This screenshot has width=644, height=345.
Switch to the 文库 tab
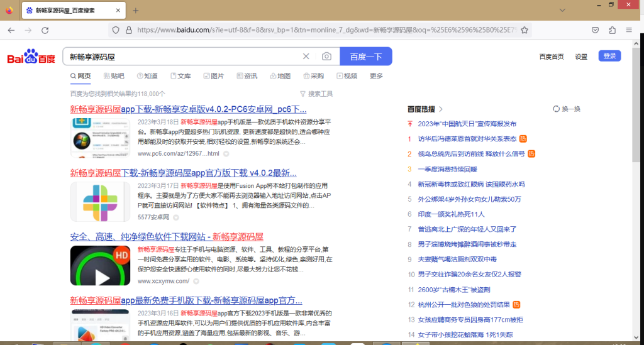pyautogui.click(x=180, y=76)
